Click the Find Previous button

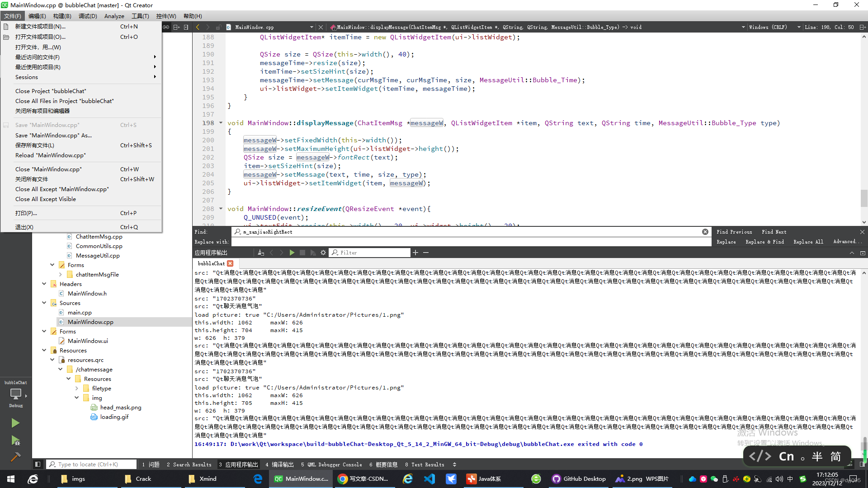point(734,232)
